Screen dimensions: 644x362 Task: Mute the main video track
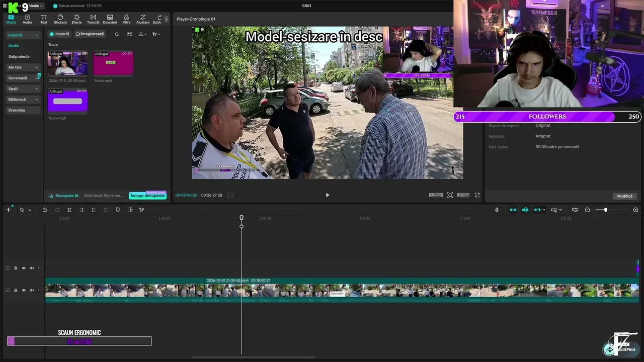click(x=32, y=290)
